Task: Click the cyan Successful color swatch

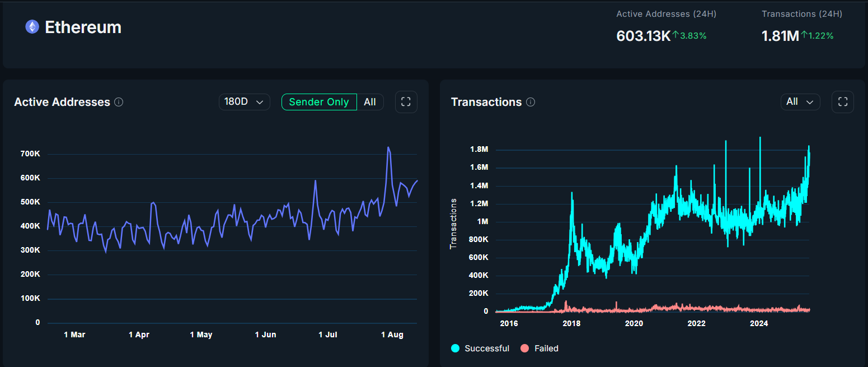Action: pos(455,349)
